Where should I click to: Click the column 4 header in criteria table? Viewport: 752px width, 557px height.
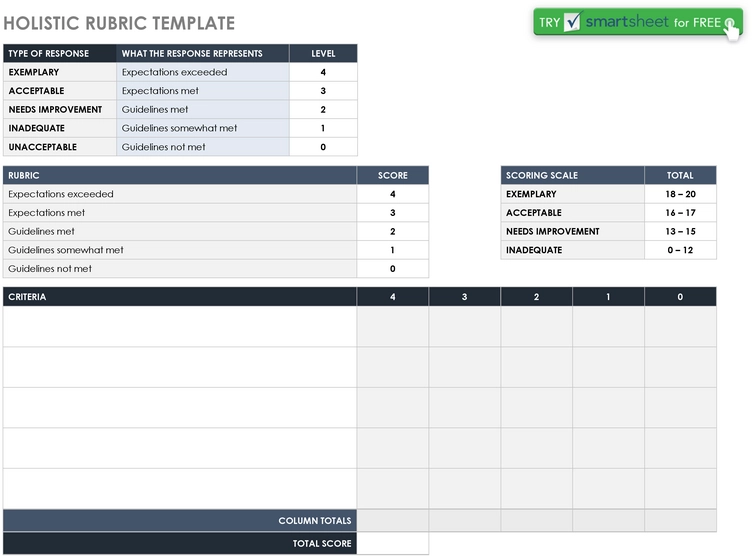point(393,296)
